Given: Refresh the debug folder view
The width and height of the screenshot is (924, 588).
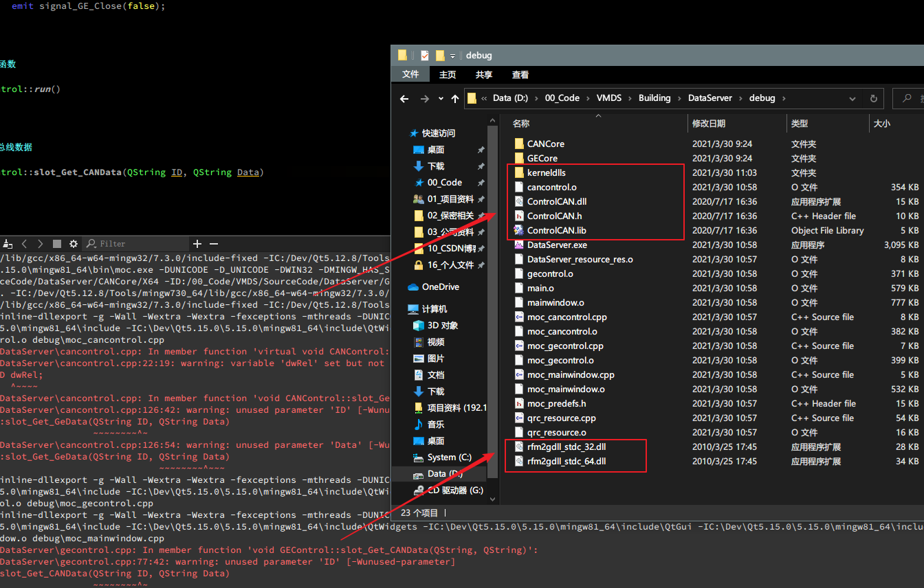Looking at the screenshot, I should (873, 98).
